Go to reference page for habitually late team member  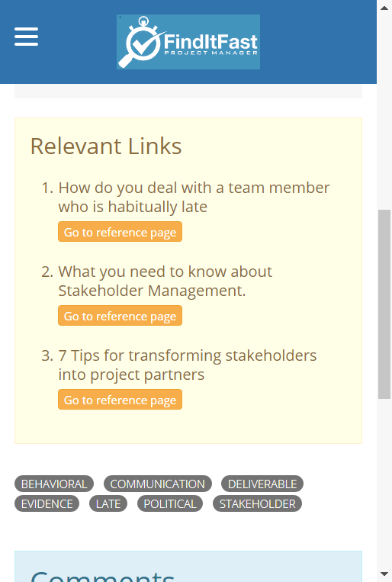(120, 232)
